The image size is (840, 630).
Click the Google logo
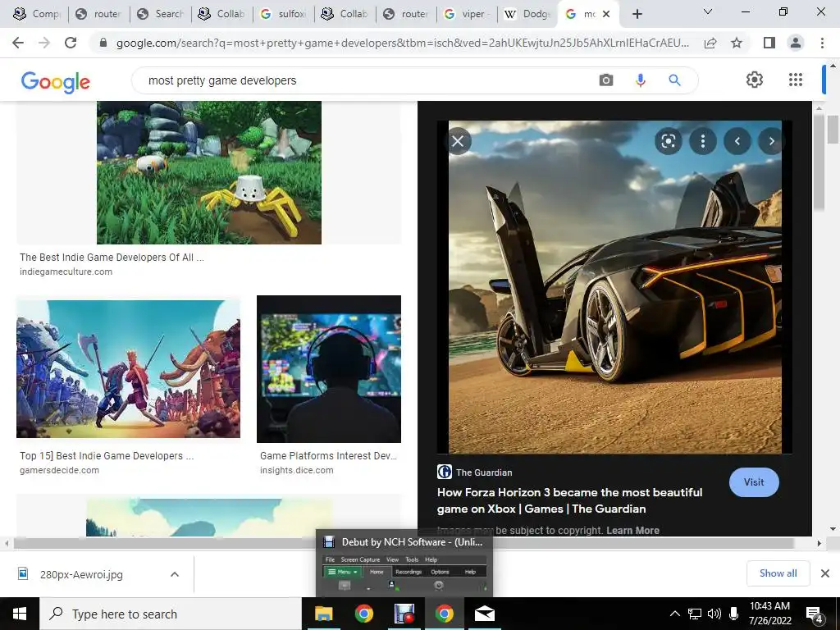[x=56, y=82]
